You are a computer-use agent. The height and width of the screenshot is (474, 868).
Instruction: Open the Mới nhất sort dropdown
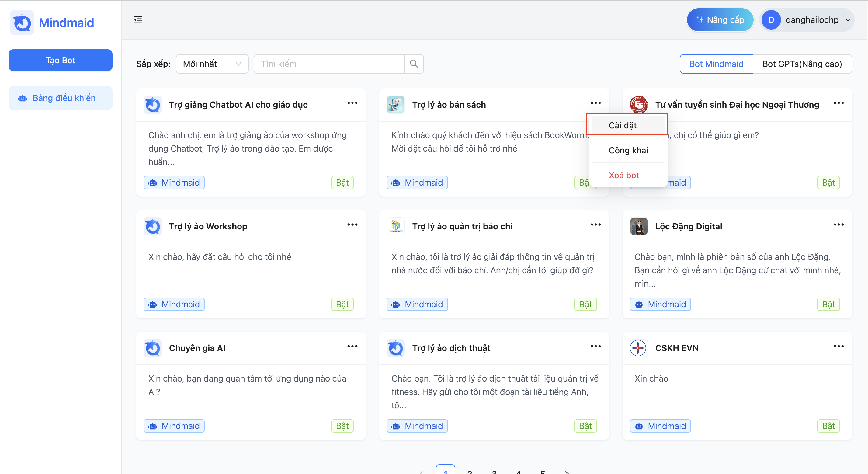point(212,64)
